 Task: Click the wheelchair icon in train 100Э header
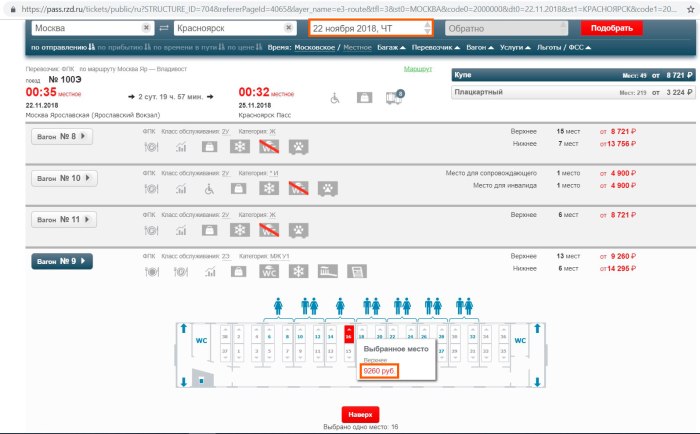coord(335,98)
